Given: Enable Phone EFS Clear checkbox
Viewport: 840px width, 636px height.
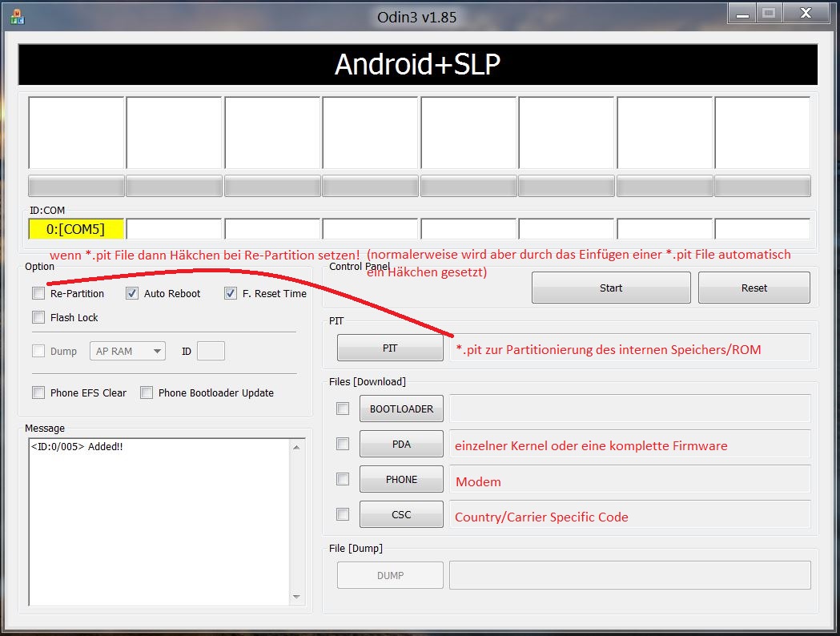Looking at the screenshot, I should [38, 392].
